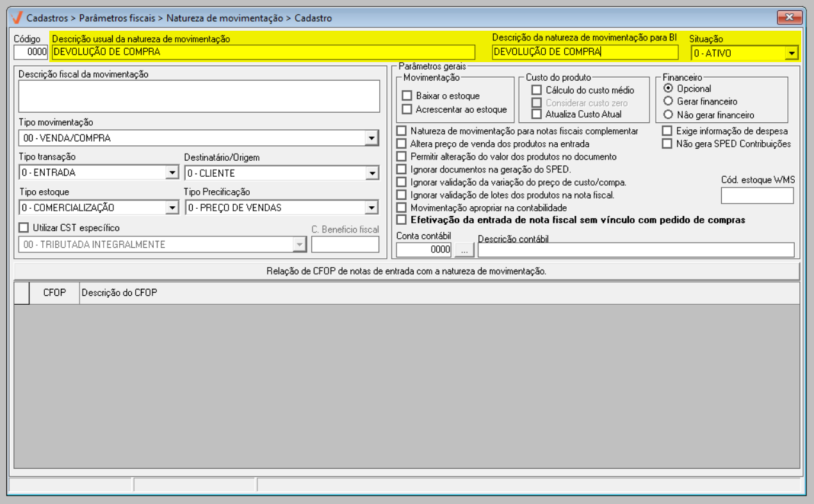Open Destinatário/Origem dropdown list
The height and width of the screenshot is (504, 814).
coord(371,173)
